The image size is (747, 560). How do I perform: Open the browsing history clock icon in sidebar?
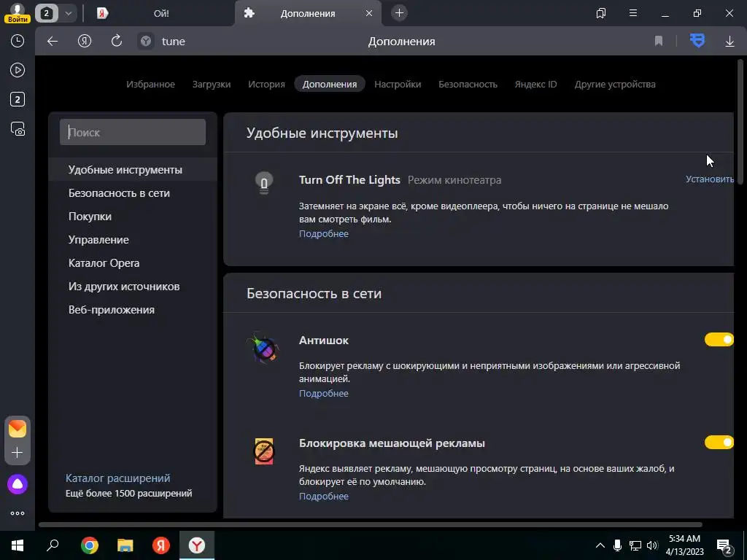point(18,41)
